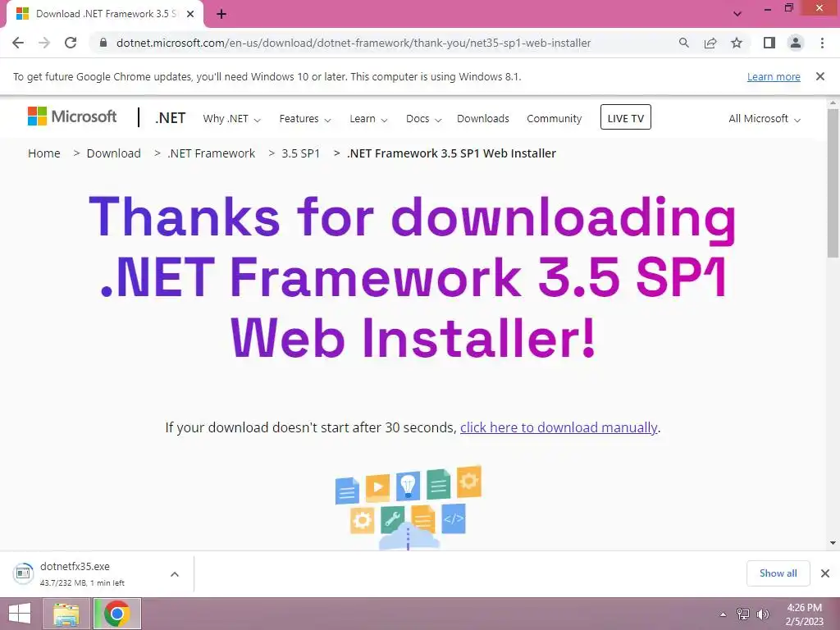This screenshot has width=840, height=630.
Task: Show all downloads
Action: click(778, 573)
